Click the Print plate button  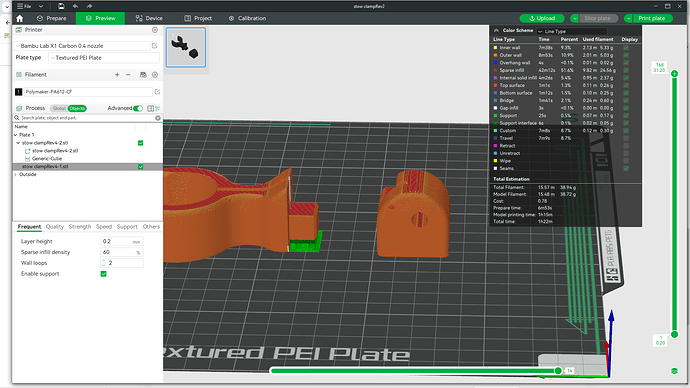pyautogui.click(x=652, y=18)
